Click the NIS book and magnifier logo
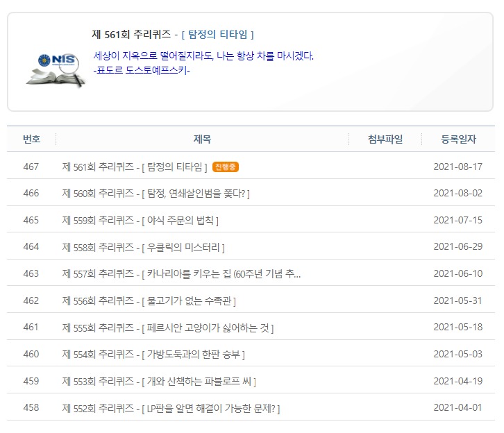Viewport: 504px width, 433px height. click(56, 71)
